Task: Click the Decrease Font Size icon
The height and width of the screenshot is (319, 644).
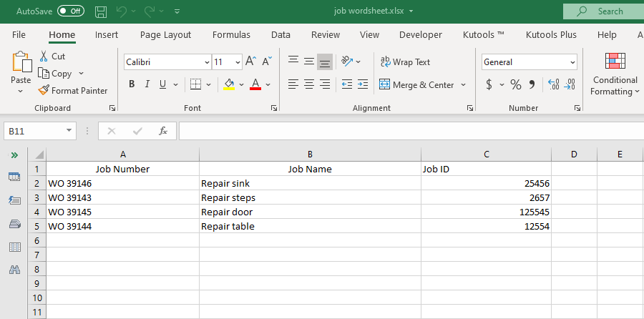Action: coord(268,62)
